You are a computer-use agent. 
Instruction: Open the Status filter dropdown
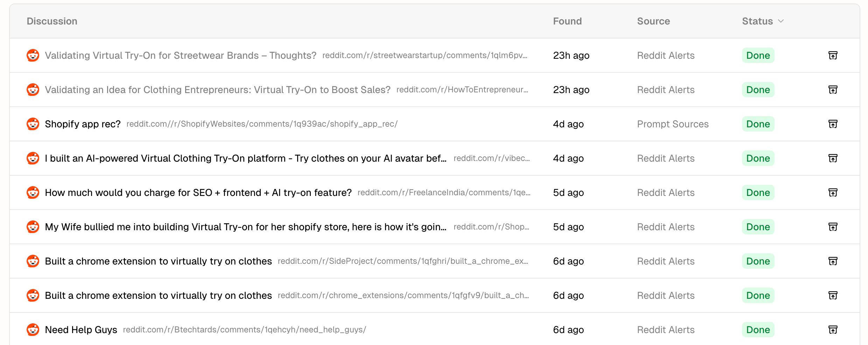coord(763,21)
